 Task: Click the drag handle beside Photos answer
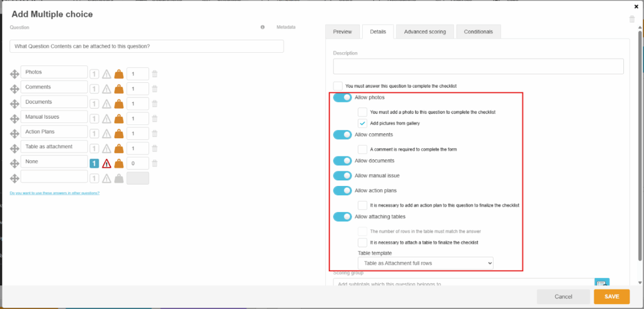[x=14, y=74]
